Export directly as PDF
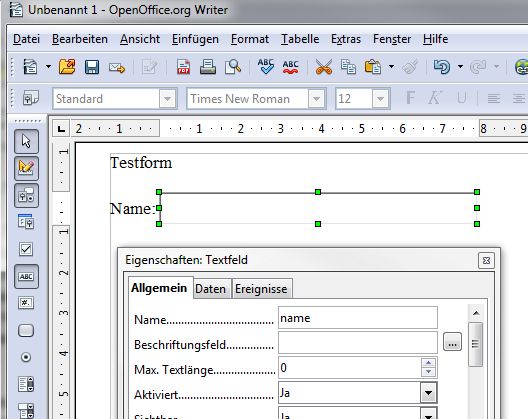 184,67
